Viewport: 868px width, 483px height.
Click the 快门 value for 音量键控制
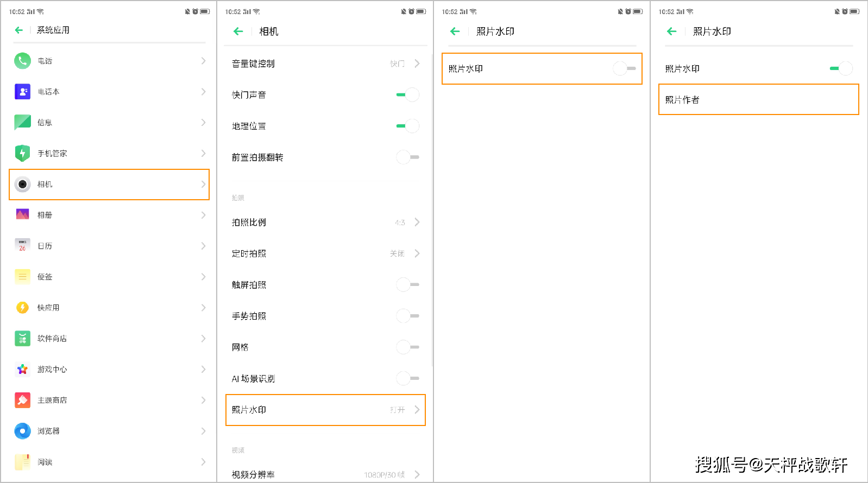pos(397,63)
